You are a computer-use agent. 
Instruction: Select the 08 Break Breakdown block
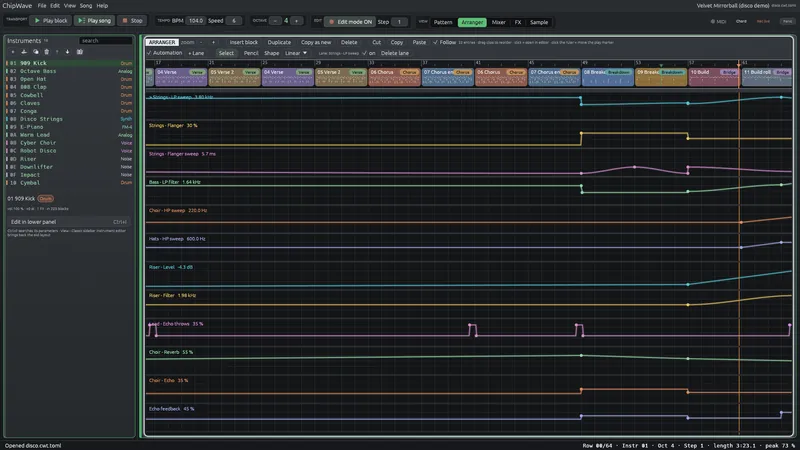[x=608, y=77]
